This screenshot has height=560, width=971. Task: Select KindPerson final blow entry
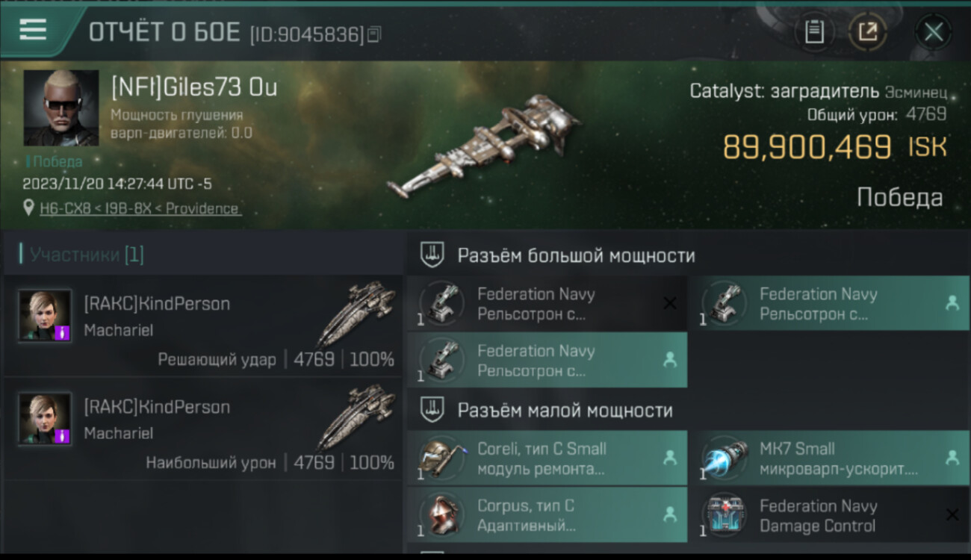[203, 326]
